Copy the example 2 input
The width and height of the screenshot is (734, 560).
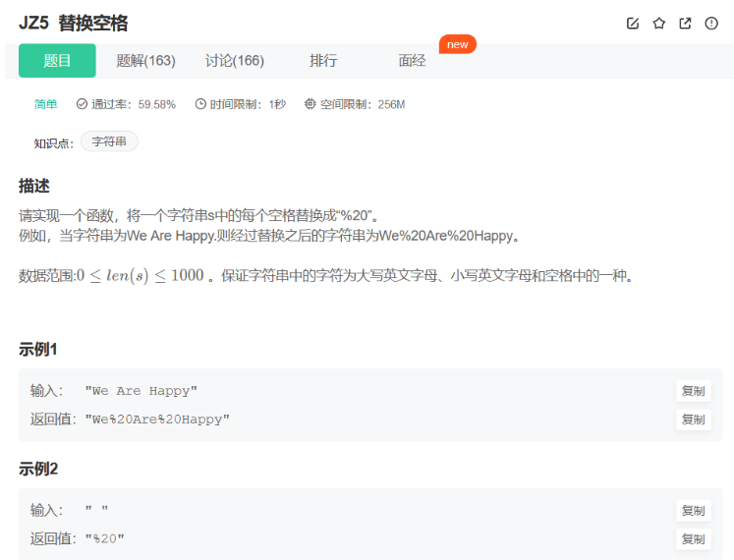click(694, 510)
